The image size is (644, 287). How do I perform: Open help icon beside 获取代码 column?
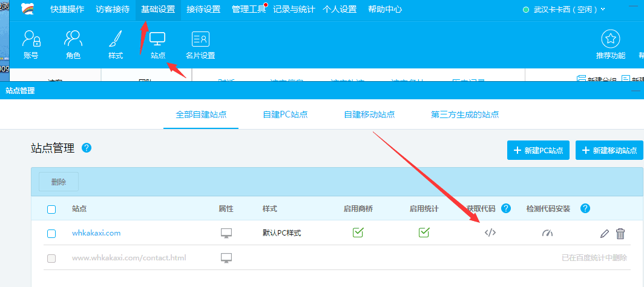pyautogui.click(x=506, y=208)
